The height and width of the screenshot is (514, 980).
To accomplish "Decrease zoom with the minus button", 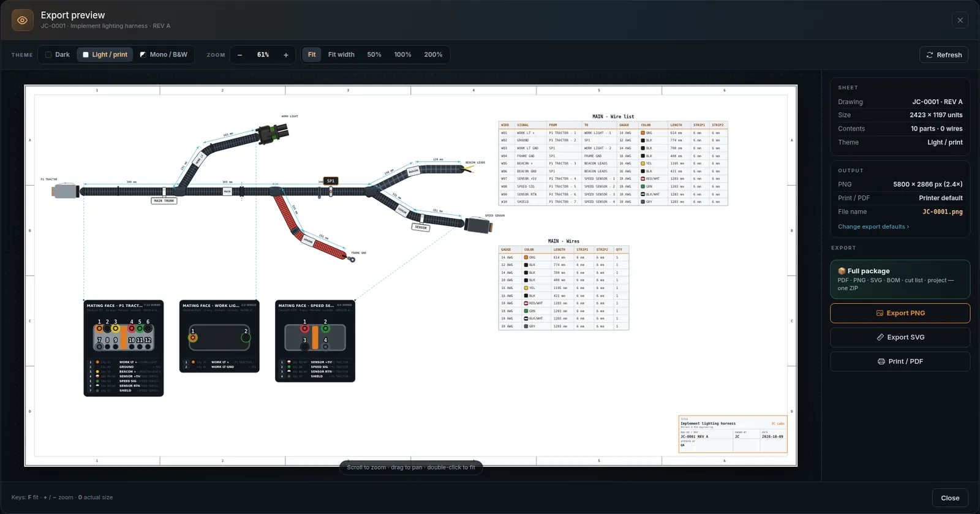I will pyautogui.click(x=239, y=55).
